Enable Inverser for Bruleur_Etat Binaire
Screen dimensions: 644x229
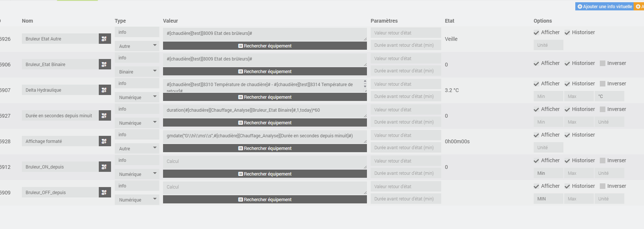(x=603, y=63)
